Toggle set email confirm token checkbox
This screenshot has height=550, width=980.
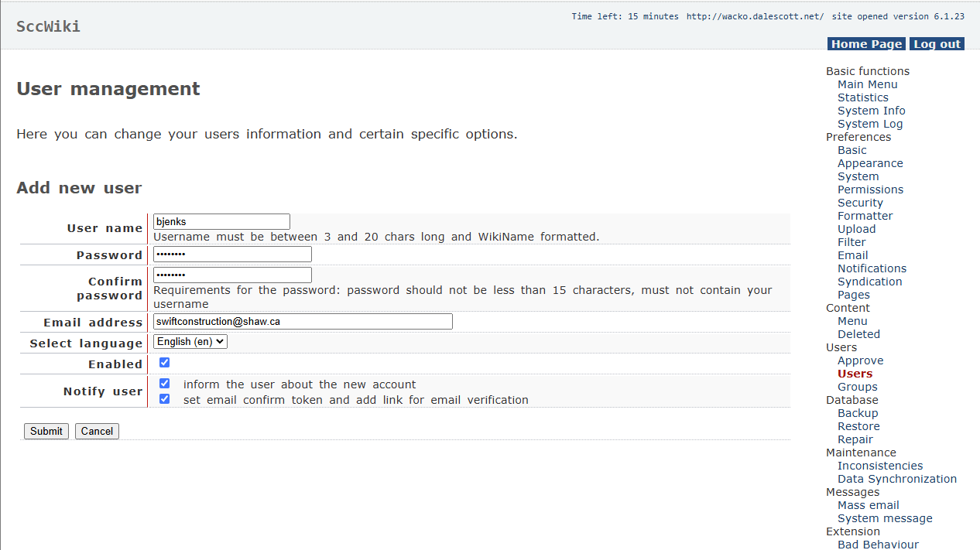click(x=164, y=399)
